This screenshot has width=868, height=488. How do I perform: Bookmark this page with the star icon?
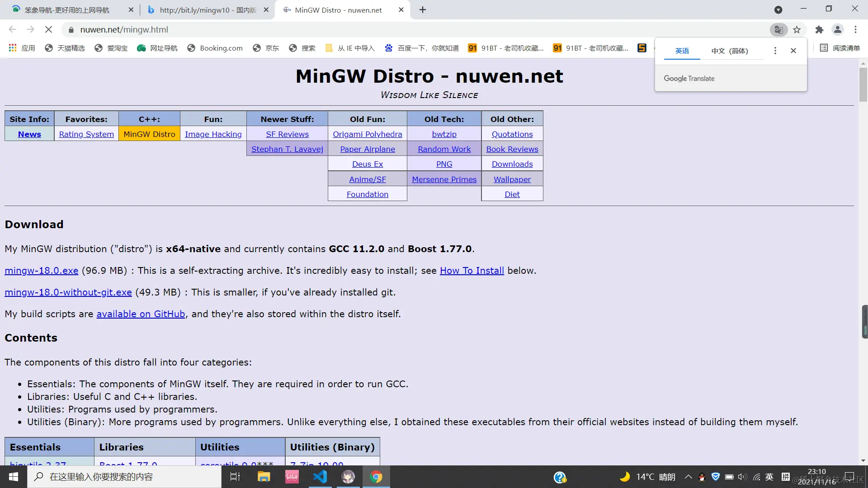797,29
